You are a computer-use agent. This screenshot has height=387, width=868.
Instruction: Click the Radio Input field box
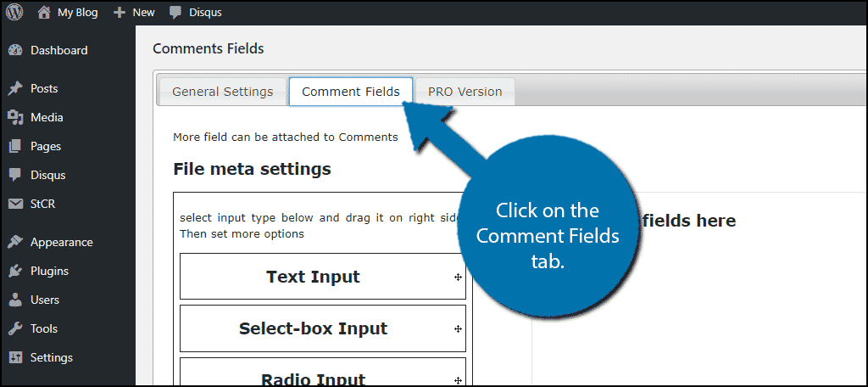(323, 372)
